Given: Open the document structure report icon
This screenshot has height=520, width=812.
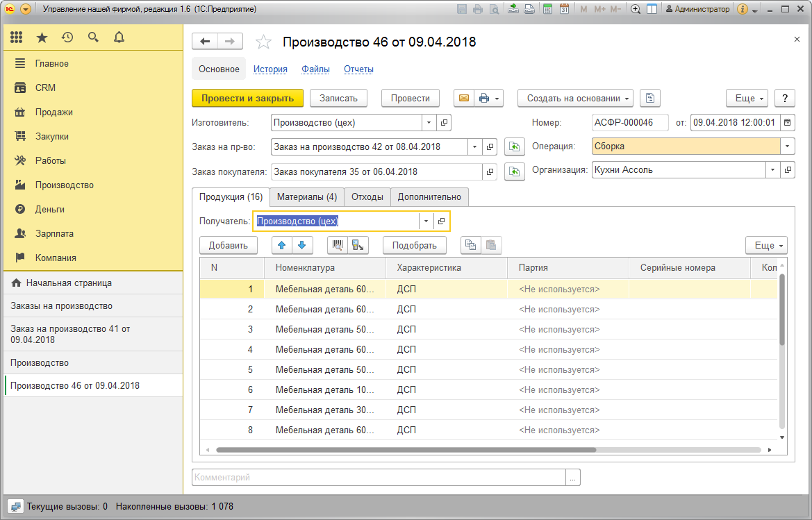Looking at the screenshot, I should click(x=650, y=99).
